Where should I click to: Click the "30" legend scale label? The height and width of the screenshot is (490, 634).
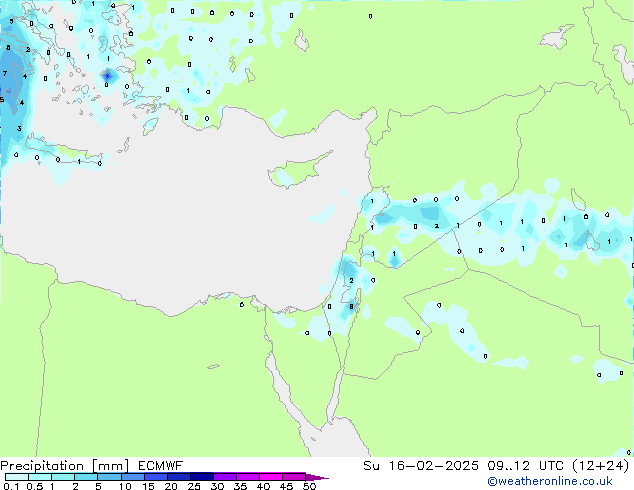click(217, 486)
